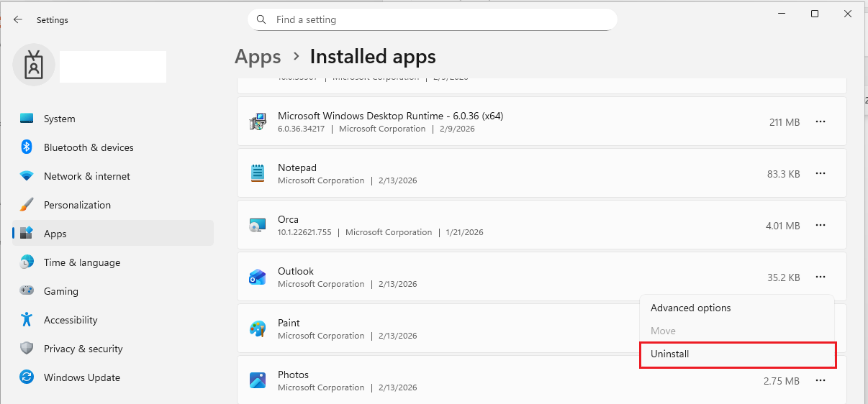Click the back arrow in Settings
This screenshot has height=404, width=868.
[x=18, y=20]
